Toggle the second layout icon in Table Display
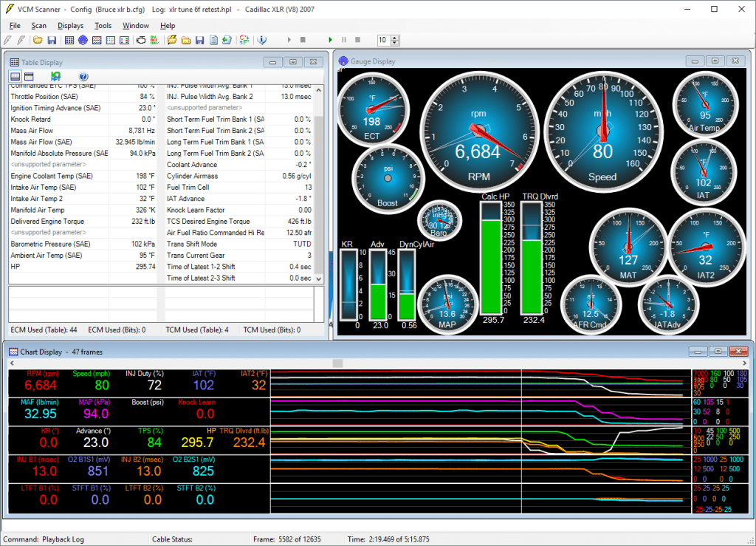 (x=29, y=76)
